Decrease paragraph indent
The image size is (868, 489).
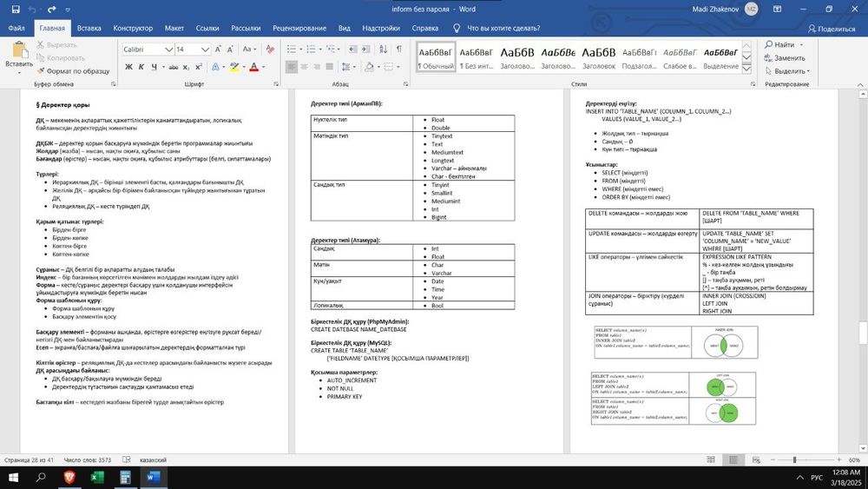pos(352,50)
